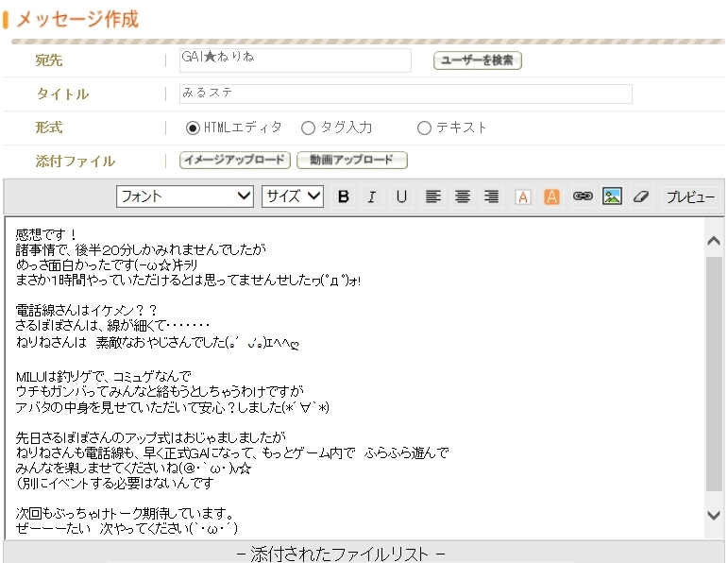
Task: Click the eraser clear-formatting icon
Action: (640, 196)
